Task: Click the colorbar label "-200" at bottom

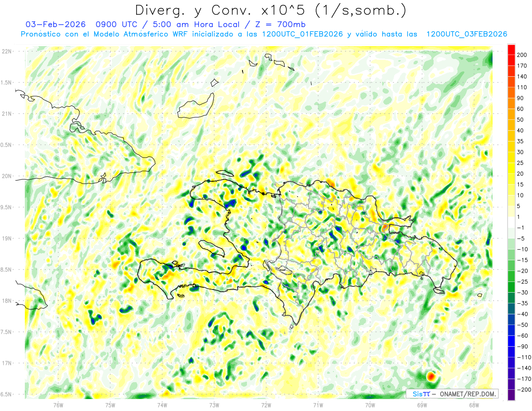Action: (x=524, y=390)
